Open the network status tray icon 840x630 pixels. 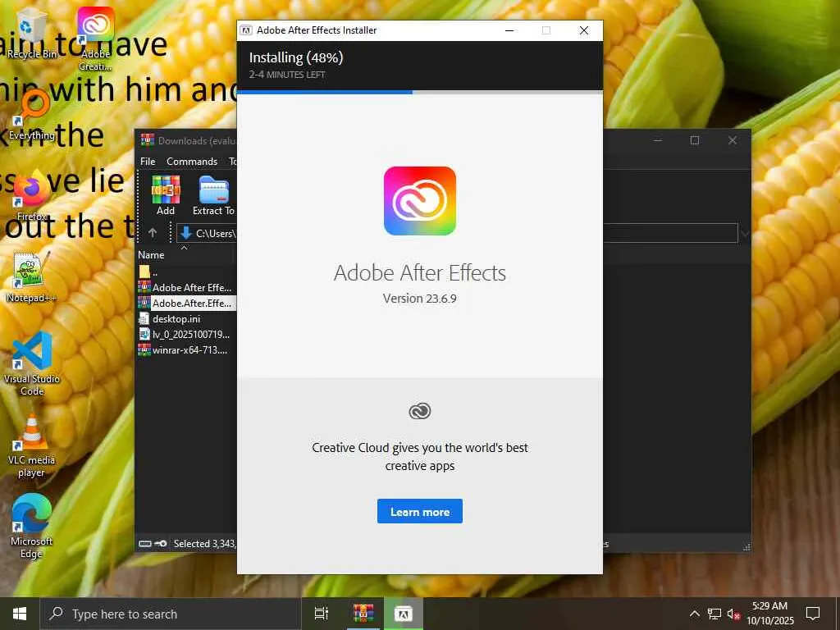pyautogui.click(x=714, y=614)
